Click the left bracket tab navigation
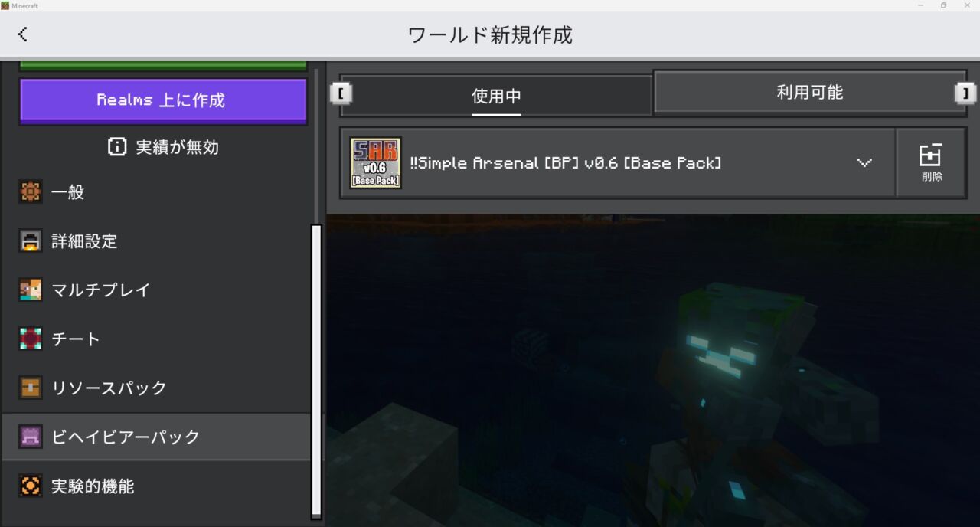 [340, 93]
